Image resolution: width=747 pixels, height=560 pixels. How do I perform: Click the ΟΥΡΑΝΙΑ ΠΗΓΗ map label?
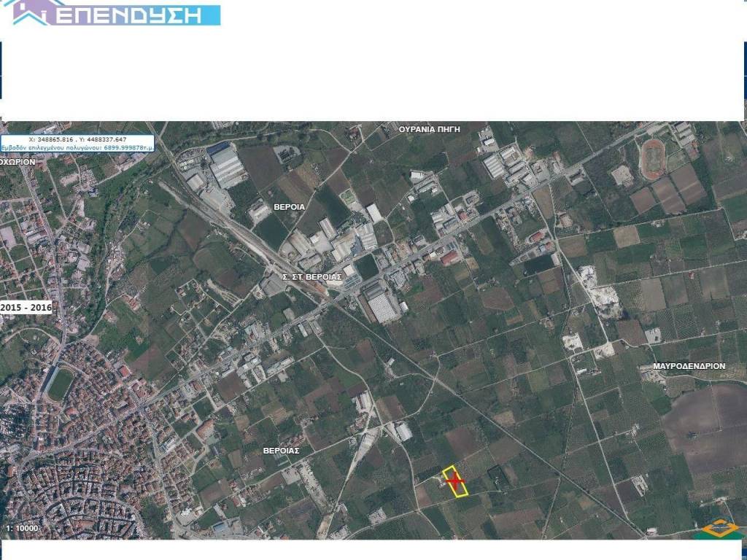pyautogui.click(x=430, y=128)
